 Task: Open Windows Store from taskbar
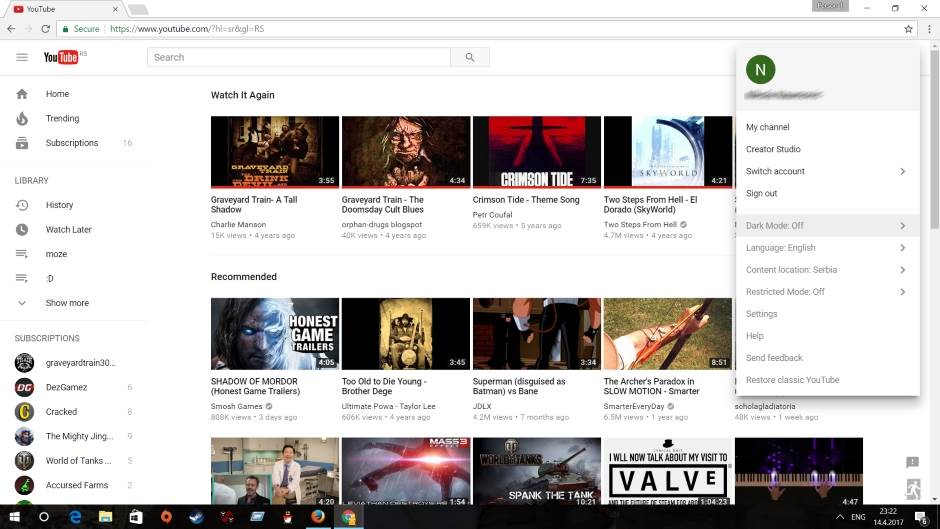(x=136, y=516)
